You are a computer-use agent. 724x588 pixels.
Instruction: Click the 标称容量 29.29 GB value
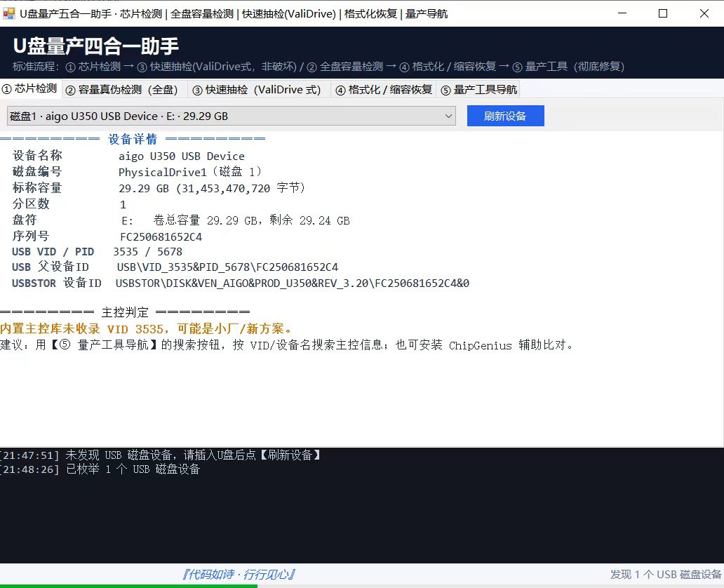[x=212, y=188]
